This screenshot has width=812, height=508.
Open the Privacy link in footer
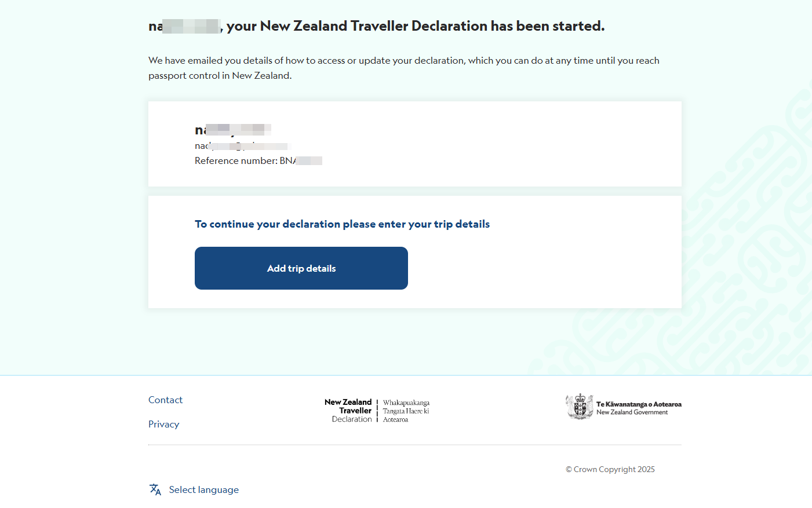pos(163,424)
